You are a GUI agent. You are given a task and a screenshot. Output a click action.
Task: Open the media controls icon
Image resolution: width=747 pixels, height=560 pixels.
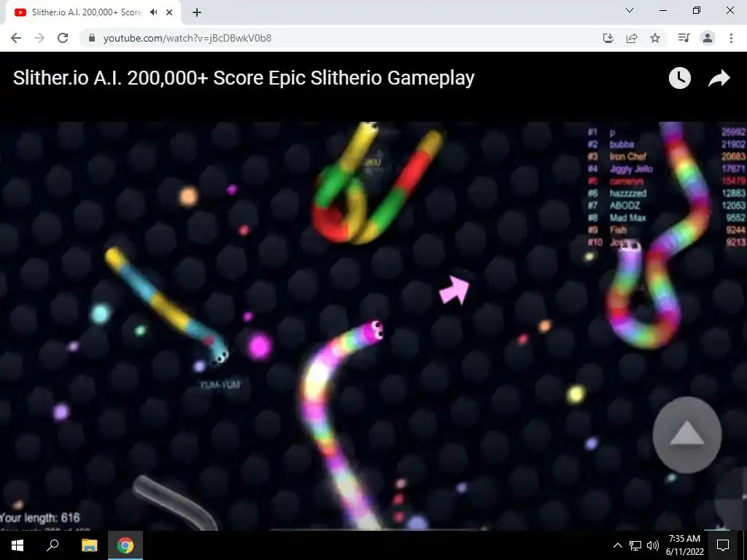point(684,38)
